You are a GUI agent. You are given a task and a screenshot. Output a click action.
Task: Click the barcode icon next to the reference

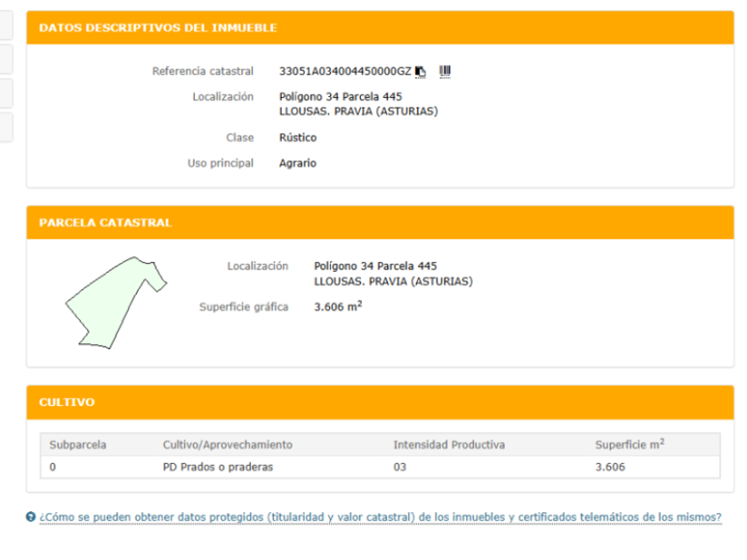pos(445,72)
